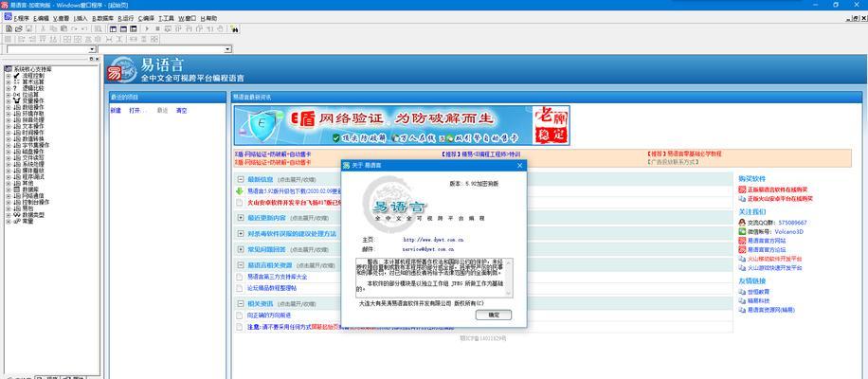
Task: Click the Cut scissors toolbar icon
Action: click(x=43, y=28)
